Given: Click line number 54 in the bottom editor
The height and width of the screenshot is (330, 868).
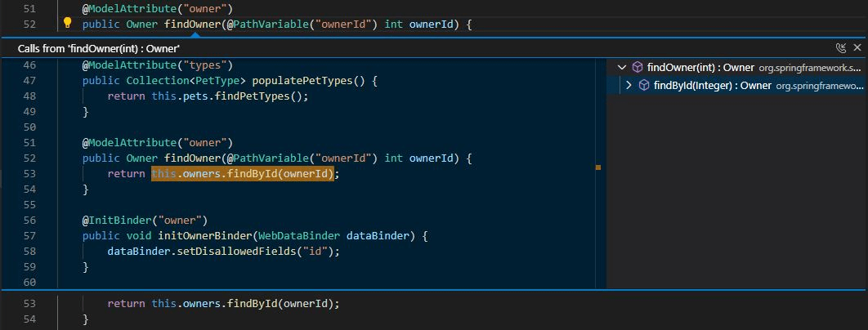Looking at the screenshot, I should click(30, 319).
